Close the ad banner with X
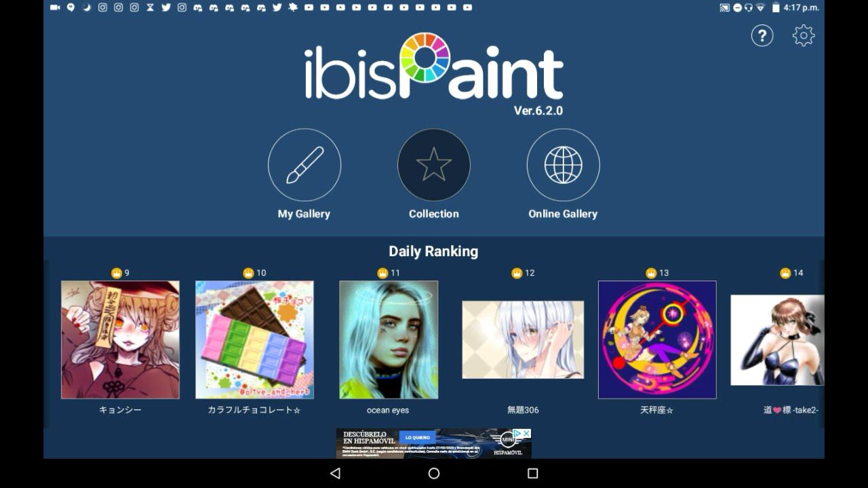868x488 pixels. [526, 433]
